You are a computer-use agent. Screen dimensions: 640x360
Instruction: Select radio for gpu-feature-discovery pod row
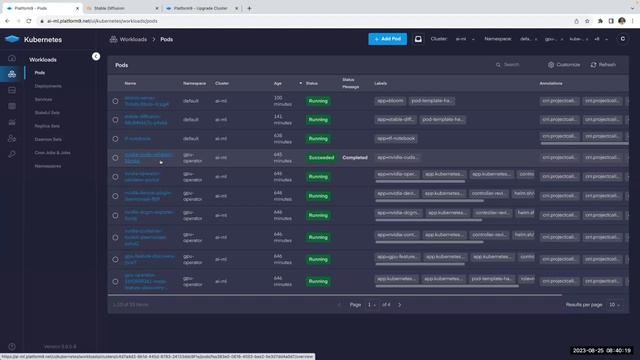(116, 259)
